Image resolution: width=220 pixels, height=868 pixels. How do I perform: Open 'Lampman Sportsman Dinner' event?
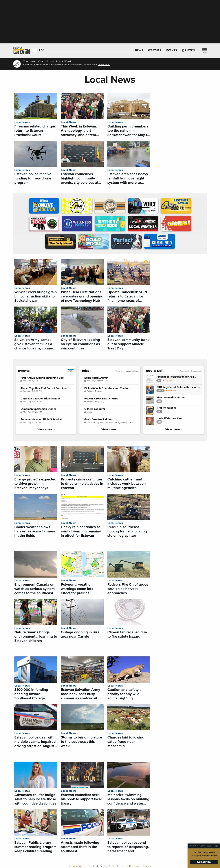(38, 409)
